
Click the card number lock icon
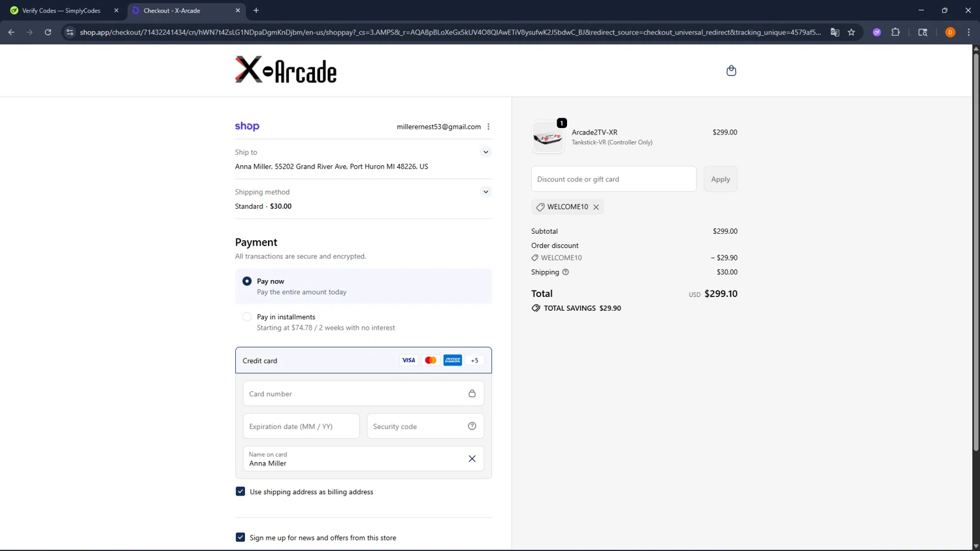472,394
